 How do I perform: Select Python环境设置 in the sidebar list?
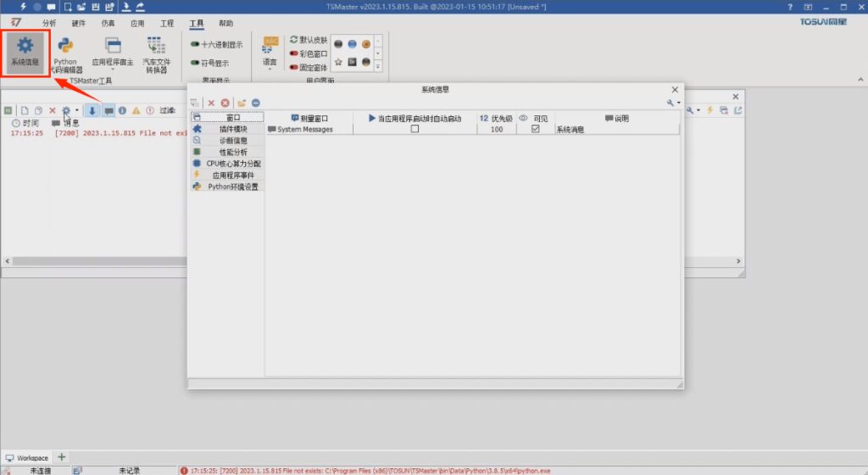pyautogui.click(x=227, y=187)
